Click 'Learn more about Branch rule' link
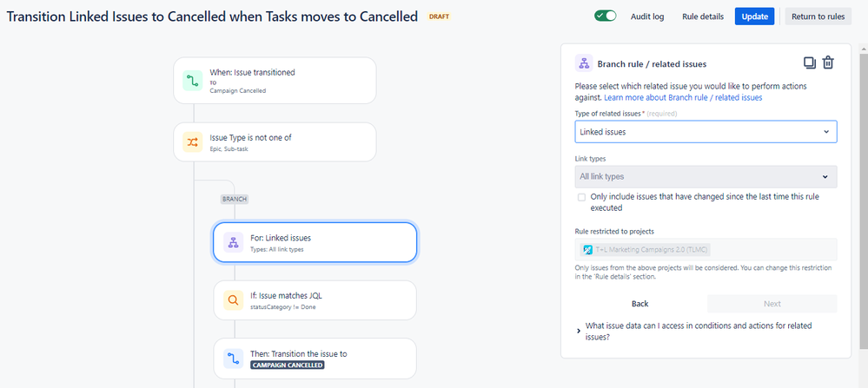 pos(683,97)
